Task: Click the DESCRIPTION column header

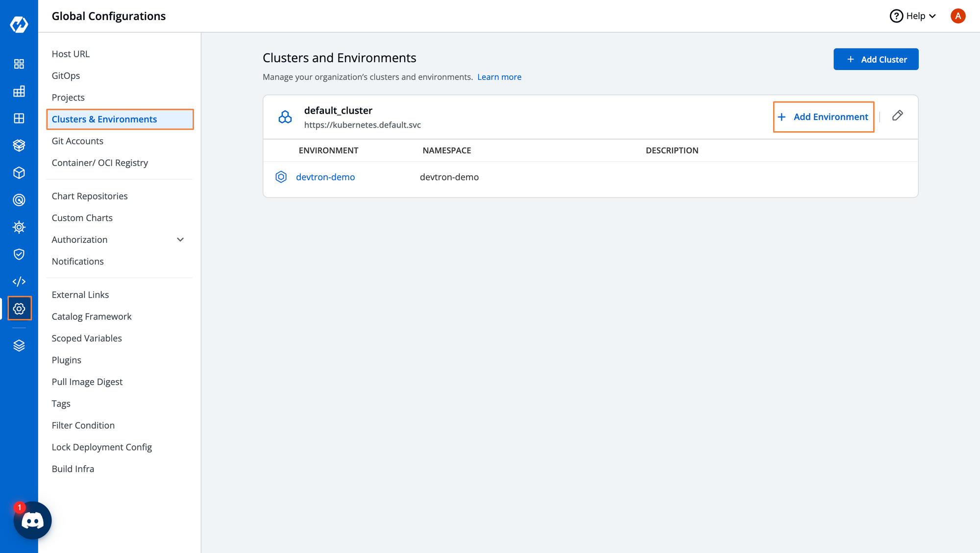Action: tap(672, 150)
